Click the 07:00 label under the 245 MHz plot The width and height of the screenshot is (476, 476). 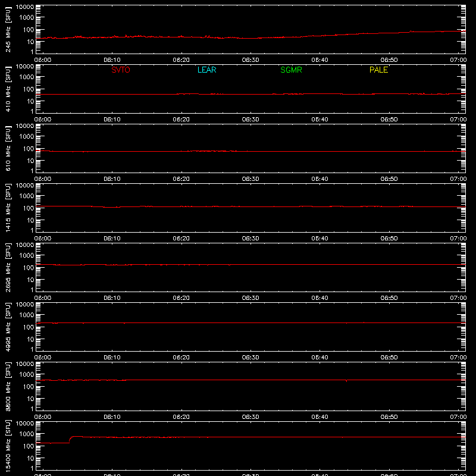458,60
